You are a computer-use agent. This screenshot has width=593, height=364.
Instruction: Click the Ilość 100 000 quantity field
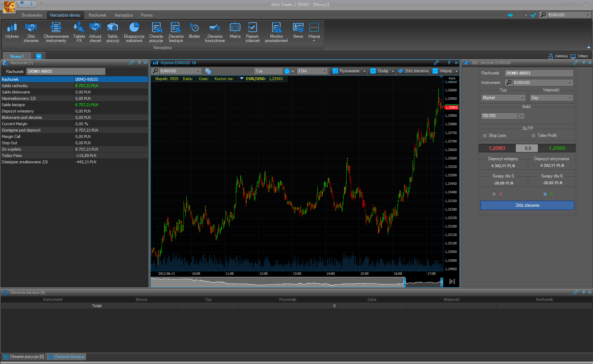[x=498, y=116]
